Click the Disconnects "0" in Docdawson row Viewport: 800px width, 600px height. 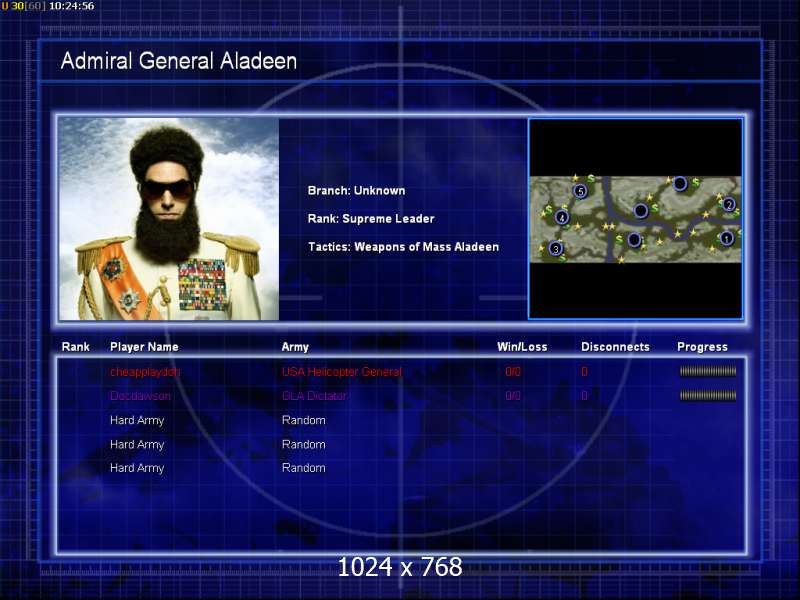click(585, 396)
